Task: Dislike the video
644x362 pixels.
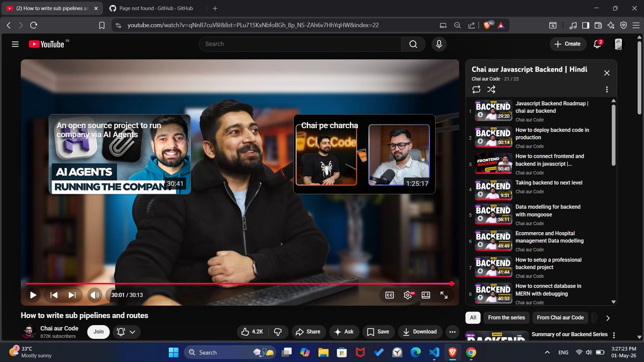Action: (x=277, y=331)
